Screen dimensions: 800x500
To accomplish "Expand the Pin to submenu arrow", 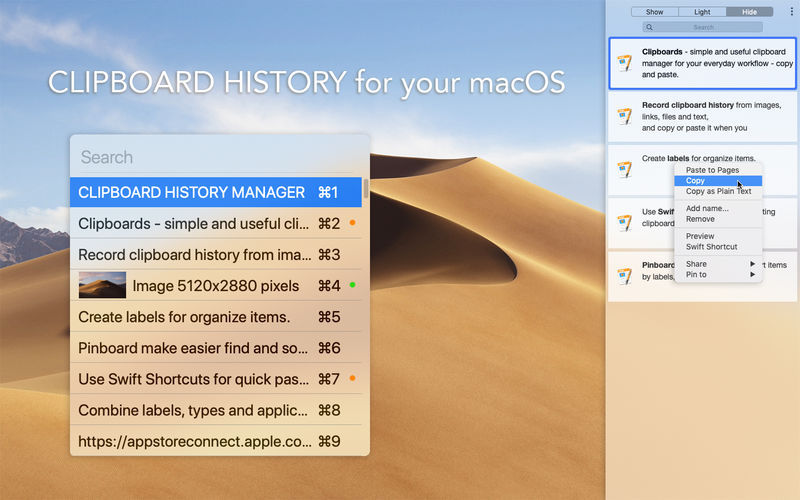I will click(x=752, y=274).
